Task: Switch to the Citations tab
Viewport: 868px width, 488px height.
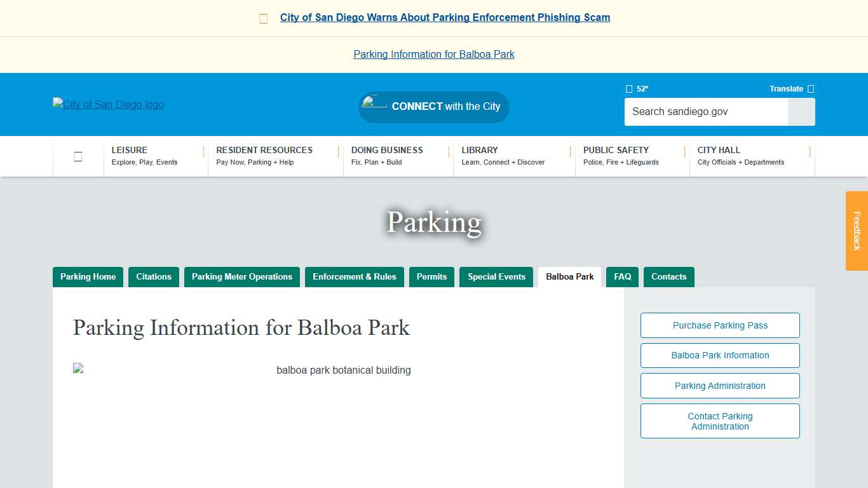Action: click(x=153, y=277)
